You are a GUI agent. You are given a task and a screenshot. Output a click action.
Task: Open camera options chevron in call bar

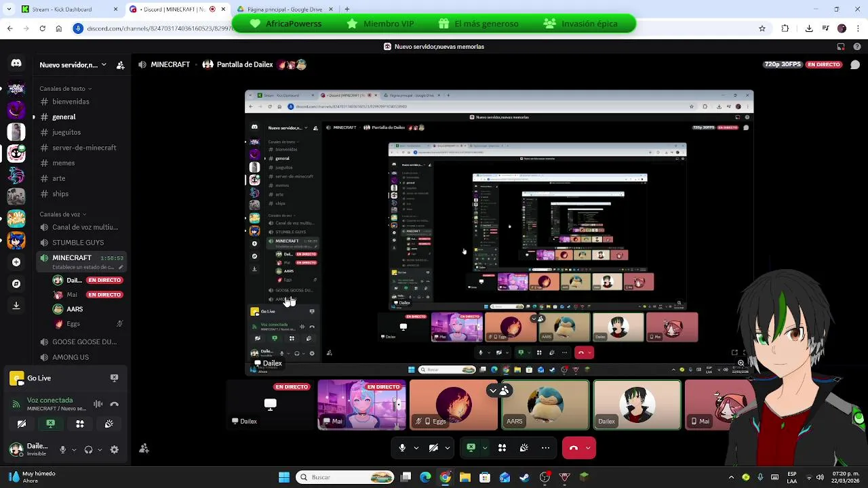pos(448,448)
